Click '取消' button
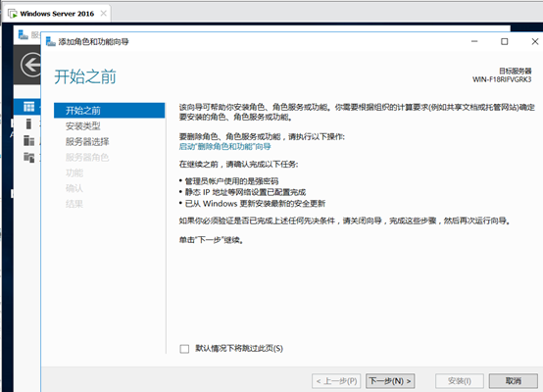543x392 pixels. tap(514, 381)
